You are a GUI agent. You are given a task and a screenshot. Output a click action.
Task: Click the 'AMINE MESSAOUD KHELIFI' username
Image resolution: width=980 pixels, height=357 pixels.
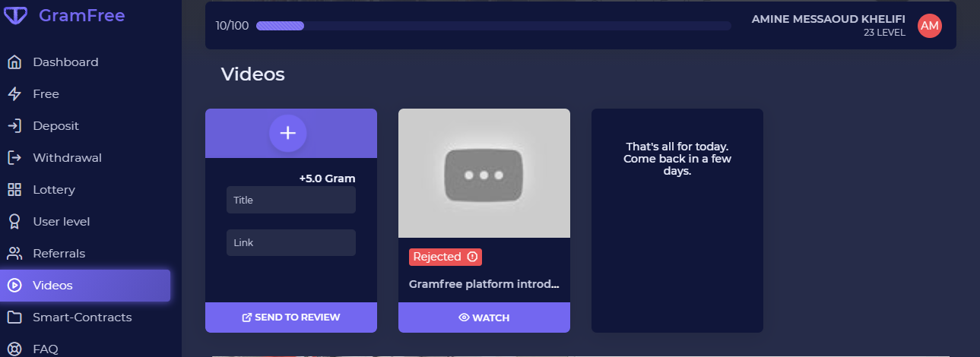pos(829,19)
